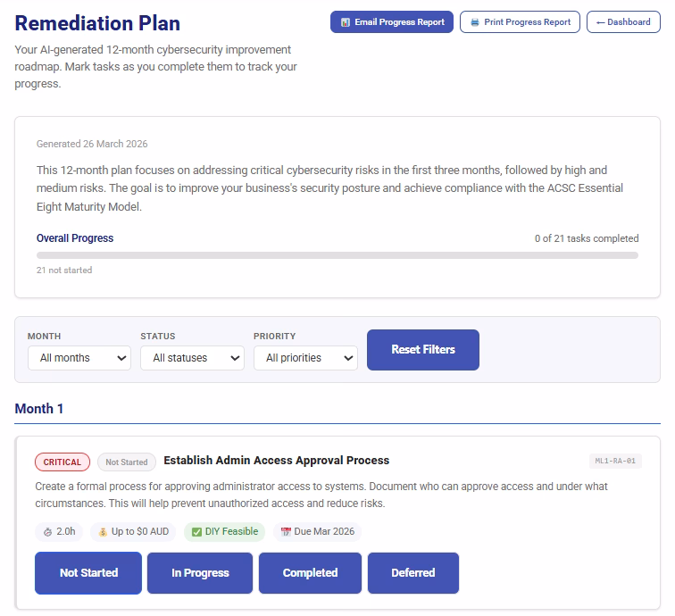Set task status to Not Started

pos(88,573)
